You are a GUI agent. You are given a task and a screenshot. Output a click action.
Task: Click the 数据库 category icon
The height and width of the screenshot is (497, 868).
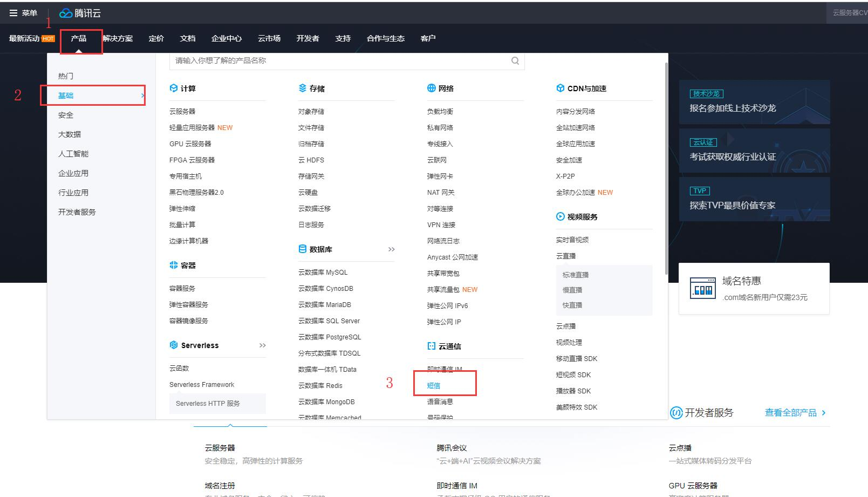tap(303, 249)
